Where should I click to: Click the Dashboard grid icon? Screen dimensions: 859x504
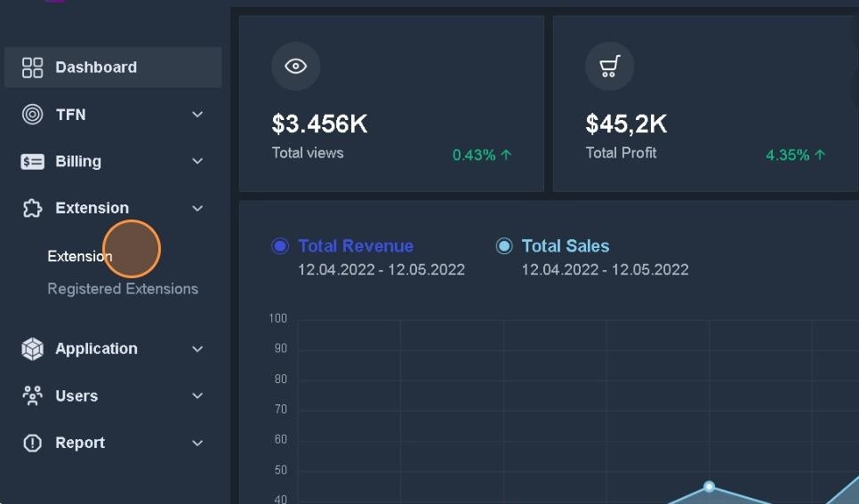pos(32,68)
